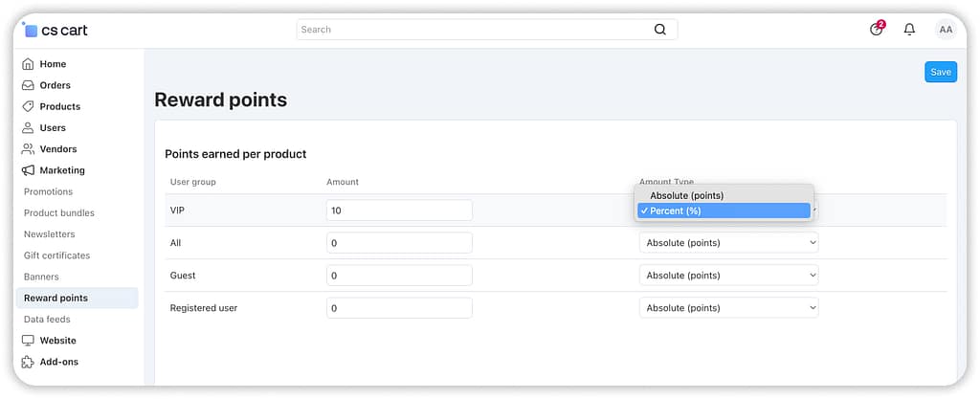This screenshot has height=399, width=980.
Task: Click the CS Cart logo
Action: [56, 30]
